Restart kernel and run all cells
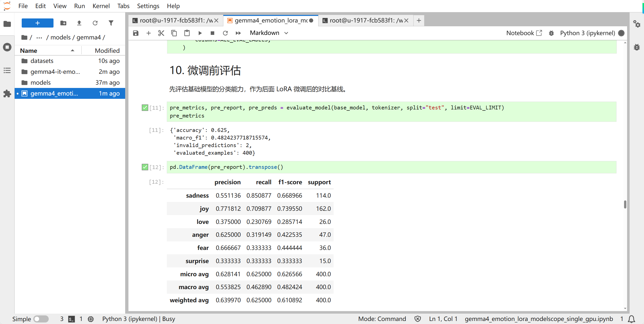Image resolution: width=644 pixels, height=324 pixels. 238,33
